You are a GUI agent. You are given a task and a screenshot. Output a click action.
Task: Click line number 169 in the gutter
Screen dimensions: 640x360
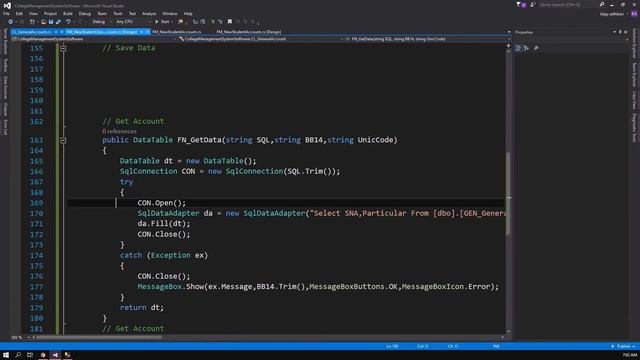click(36, 203)
